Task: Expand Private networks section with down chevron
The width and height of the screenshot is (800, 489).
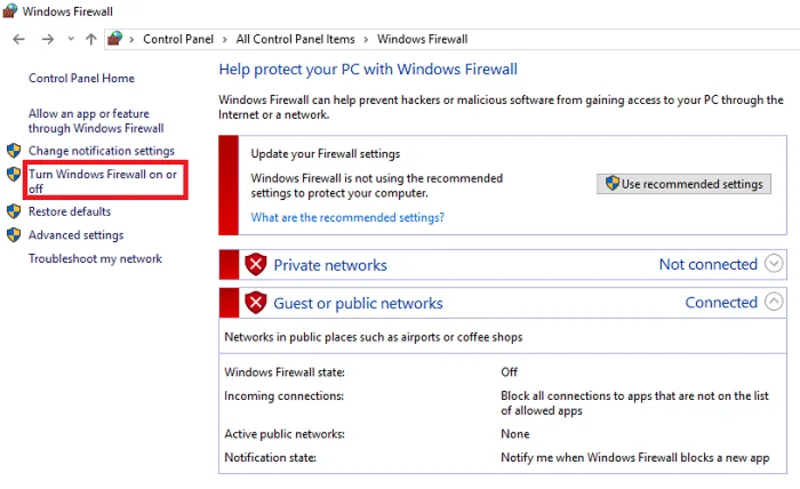Action: pos(773,264)
